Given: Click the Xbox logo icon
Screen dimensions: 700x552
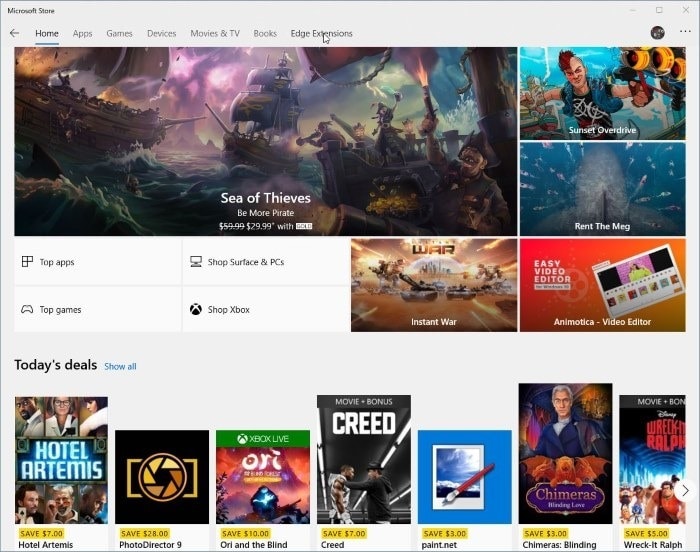Looking at the screenshot, I should (196, 309).
